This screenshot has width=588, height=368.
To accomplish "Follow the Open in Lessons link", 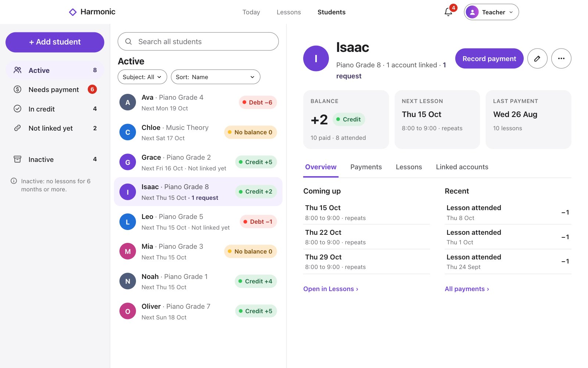I will pos(331,289).
